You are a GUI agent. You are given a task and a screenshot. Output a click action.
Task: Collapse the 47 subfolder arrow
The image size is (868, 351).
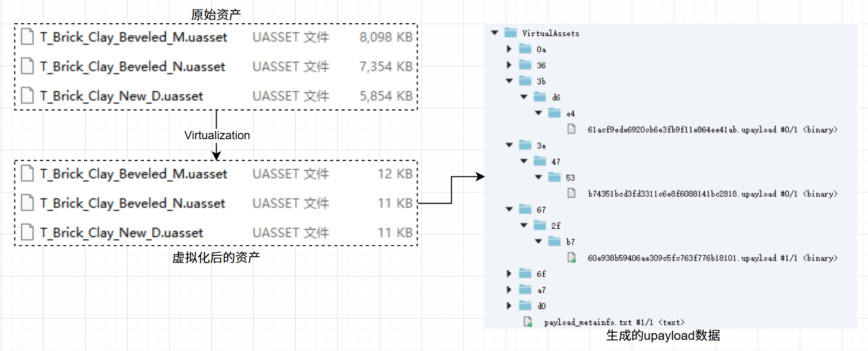(523, 161)
